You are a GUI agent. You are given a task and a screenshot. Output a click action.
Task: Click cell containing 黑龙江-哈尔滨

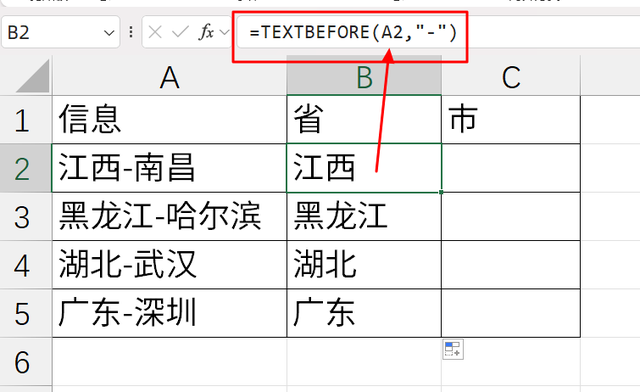[x=169, y=216]
